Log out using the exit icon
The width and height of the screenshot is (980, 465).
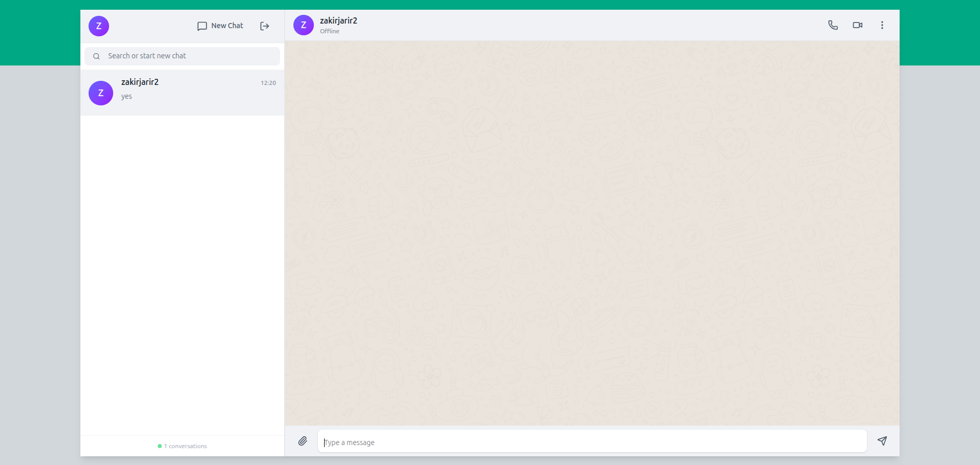pos(264,26)
